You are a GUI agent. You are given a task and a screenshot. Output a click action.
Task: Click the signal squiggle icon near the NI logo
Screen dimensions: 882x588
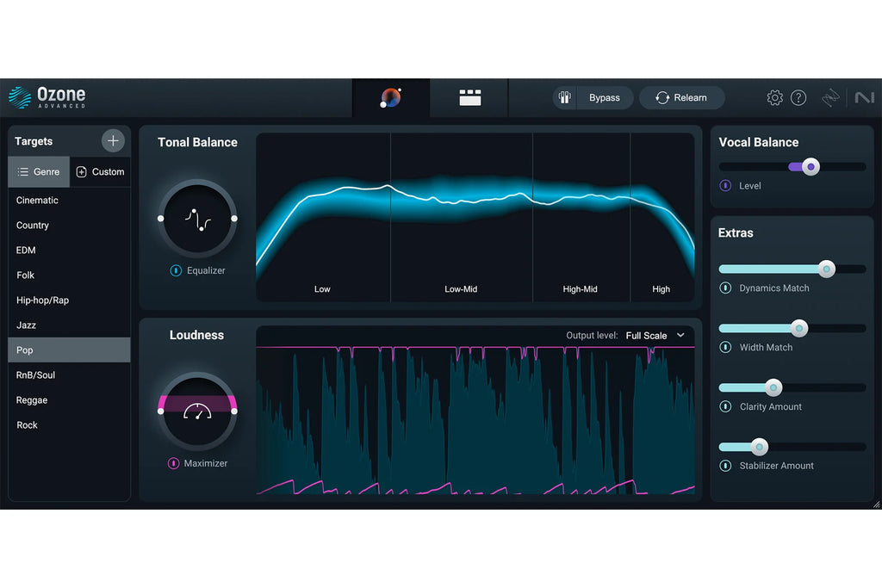[x=830, y=97]
